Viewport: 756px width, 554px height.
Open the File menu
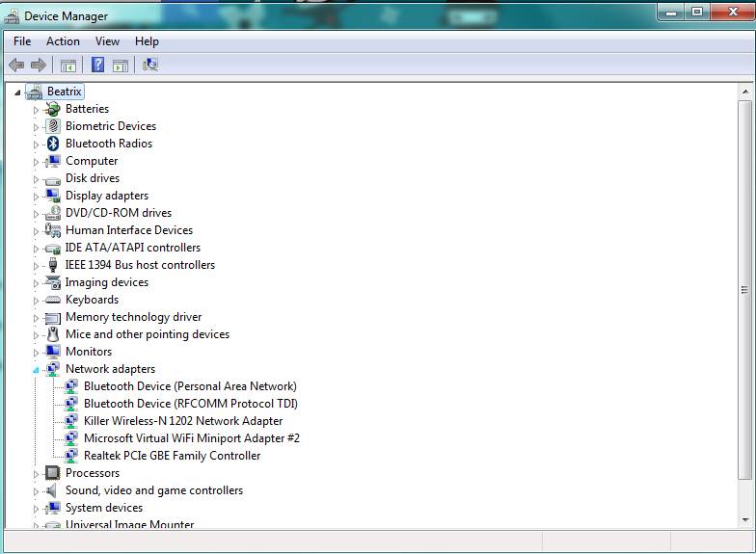tap(22, 41)
